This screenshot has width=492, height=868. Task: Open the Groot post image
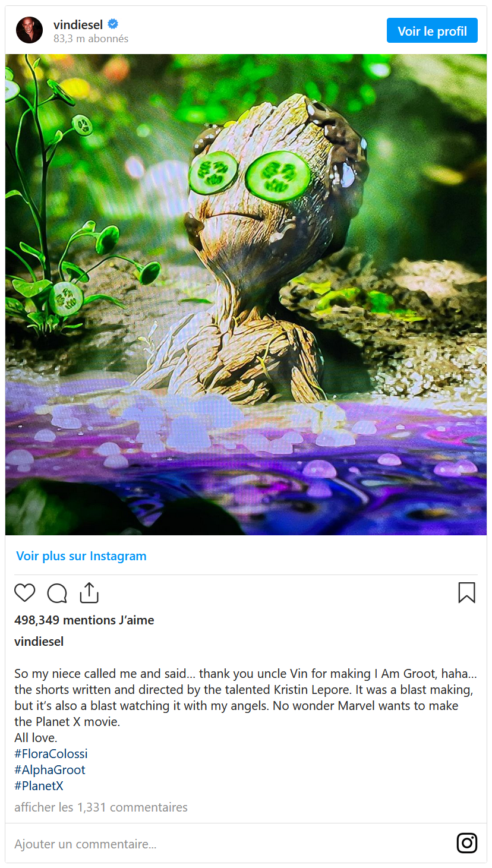coord(246,295)
